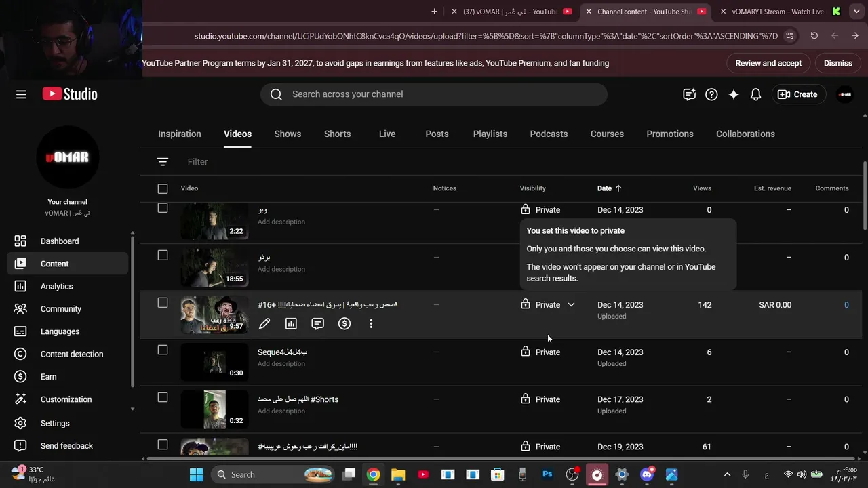The width and height of the screenshot is (868, 488).
Task: Switch to the Collaborations tab
Action: click(745, 134)
